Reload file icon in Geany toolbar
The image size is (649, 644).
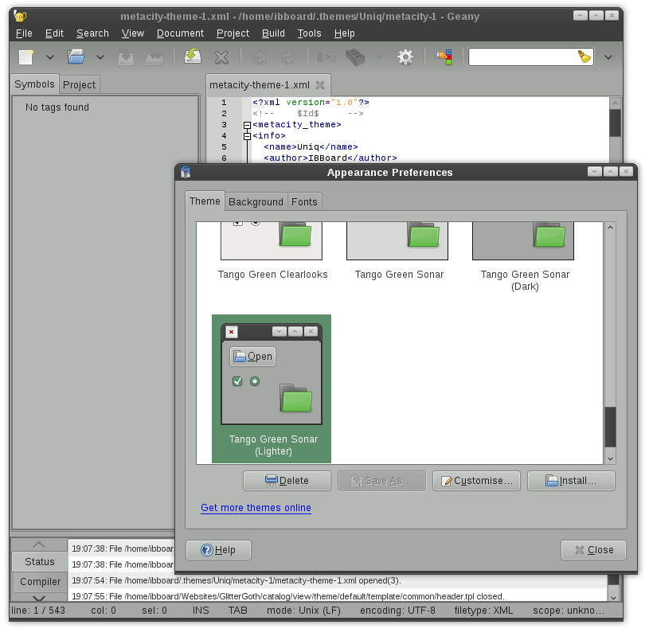[x=193, y=57]
